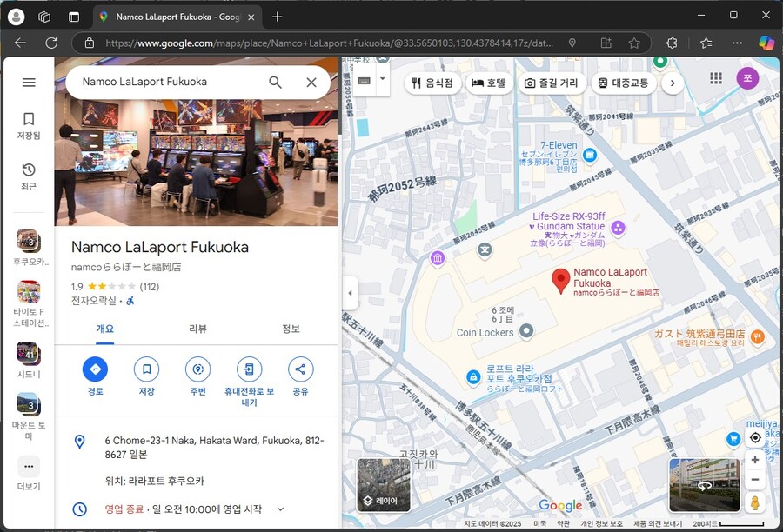The image size is (783, 532).
Task: Go back to the previous page
Action: click(x=21, y=43)
